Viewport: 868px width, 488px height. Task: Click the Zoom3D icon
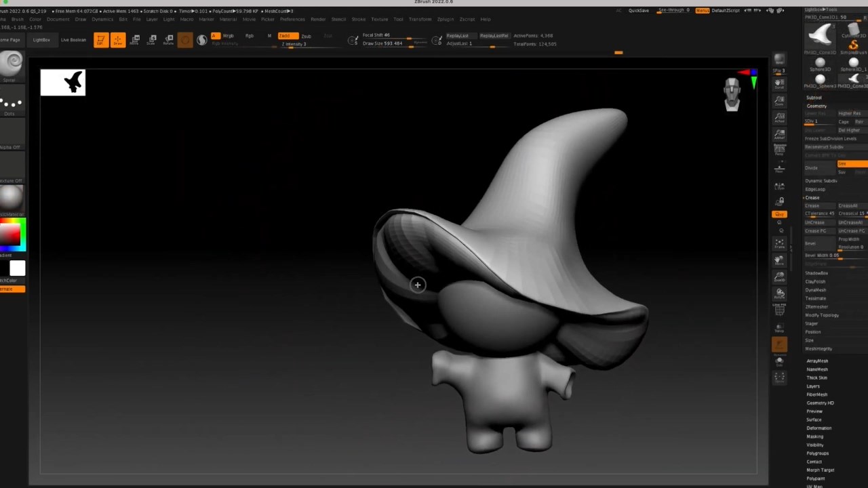point(779,277)
